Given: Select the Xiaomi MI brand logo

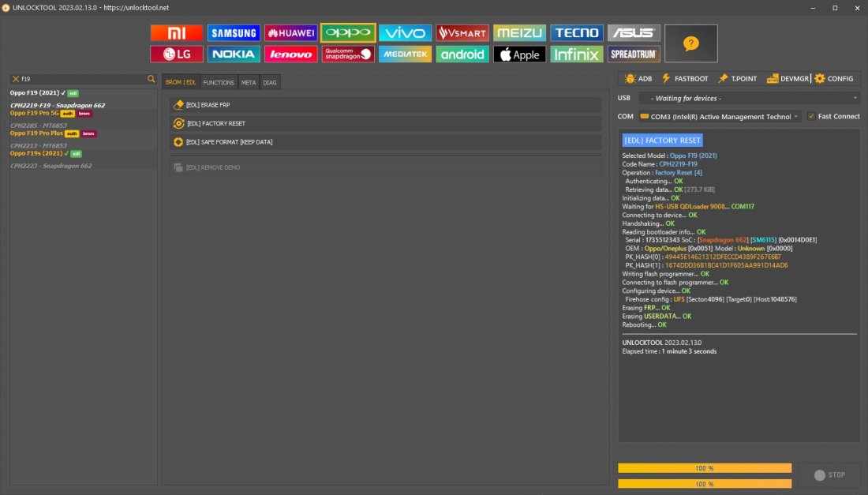Looking at the screenshot, I should 177,32.
